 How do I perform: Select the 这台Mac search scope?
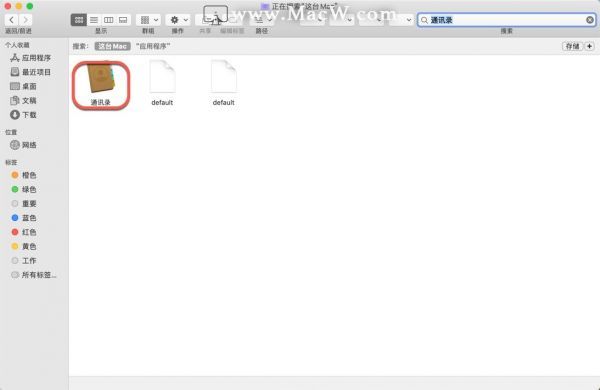112,46
